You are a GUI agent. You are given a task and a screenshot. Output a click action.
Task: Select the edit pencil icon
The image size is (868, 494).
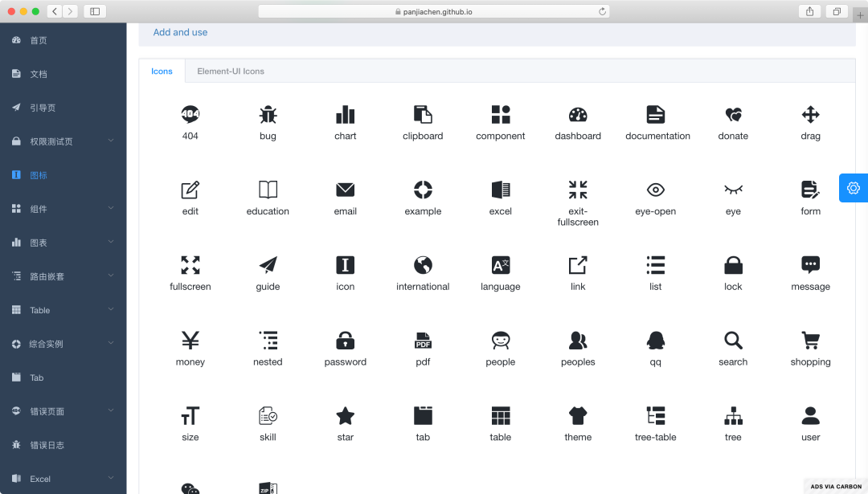[190, 190]
